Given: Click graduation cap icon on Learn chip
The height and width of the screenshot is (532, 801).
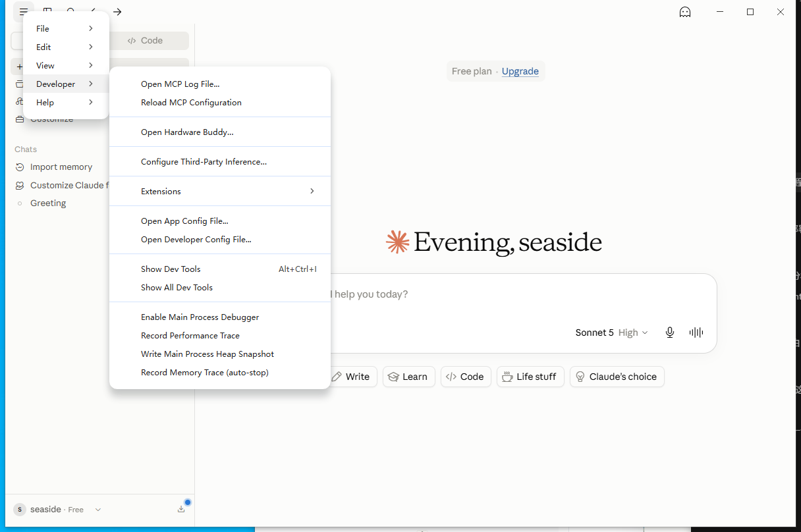Looking at the screenshot, I should tap(393, 377).
